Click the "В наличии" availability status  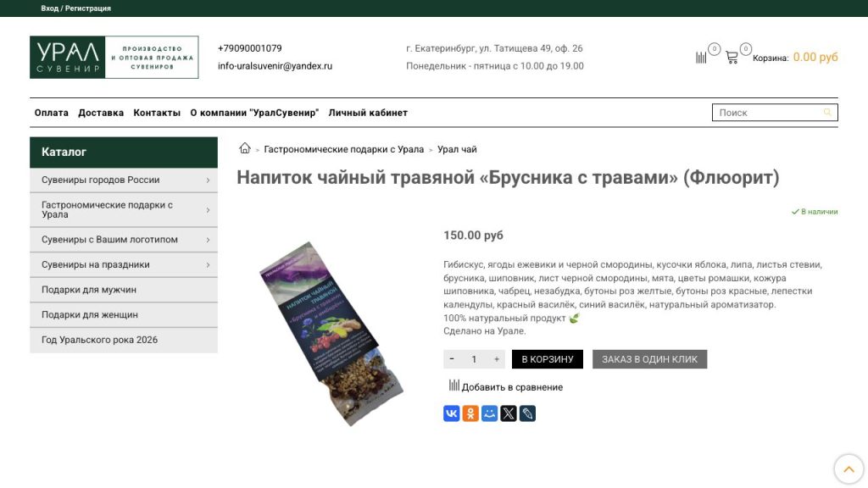(815, 211)
